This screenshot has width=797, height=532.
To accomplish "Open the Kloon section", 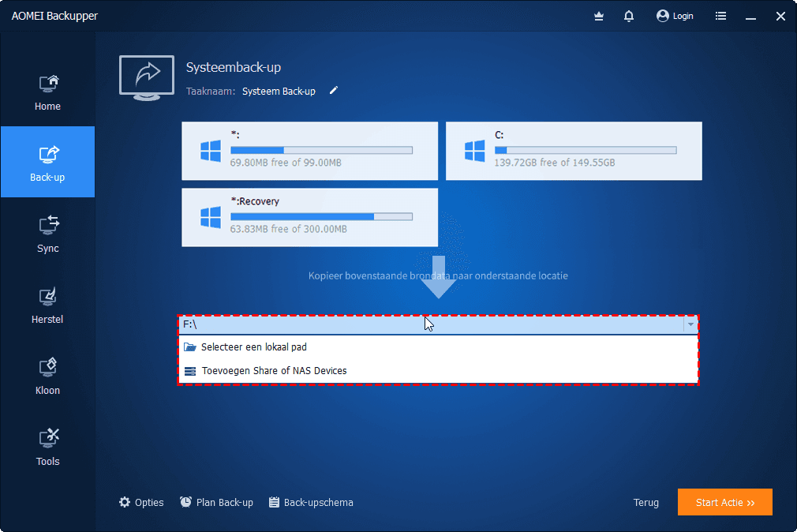I will click(48, 376).
